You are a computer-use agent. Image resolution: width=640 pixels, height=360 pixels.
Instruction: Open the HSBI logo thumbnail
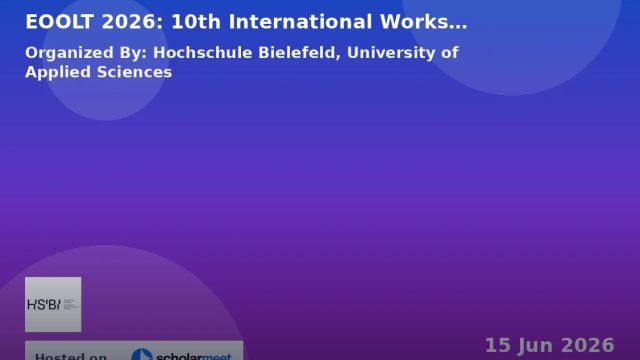[53, 304]
